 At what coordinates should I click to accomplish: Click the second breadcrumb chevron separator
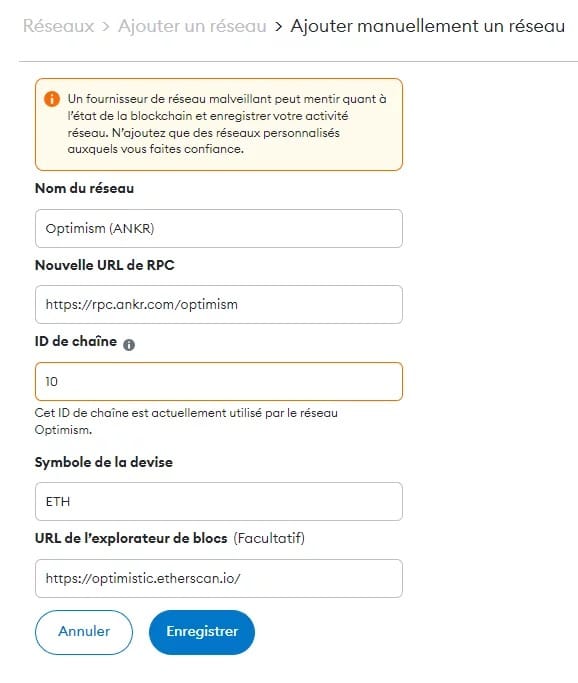tap(278, 27)
